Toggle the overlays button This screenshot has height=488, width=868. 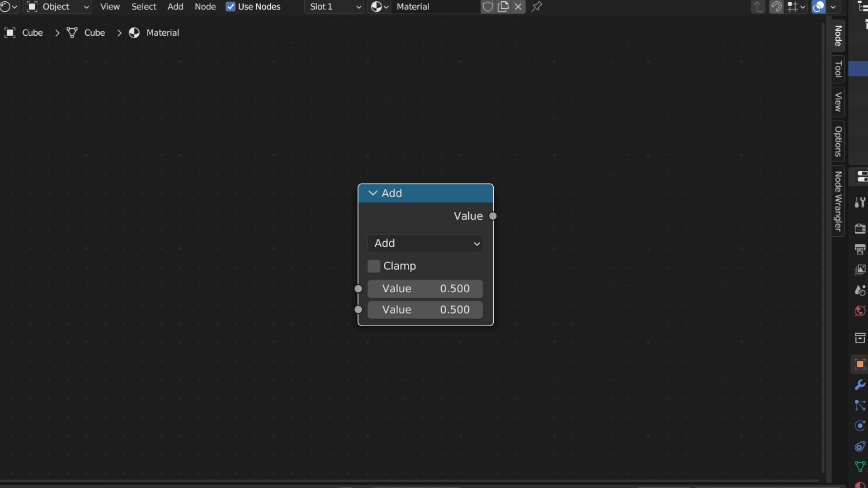click(819, 7)
